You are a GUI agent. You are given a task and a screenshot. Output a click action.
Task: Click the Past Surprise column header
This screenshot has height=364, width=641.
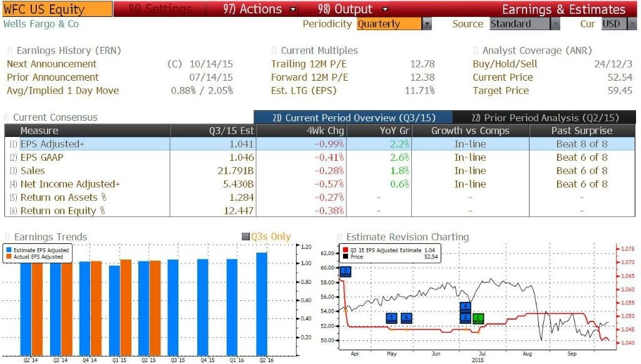582,131
